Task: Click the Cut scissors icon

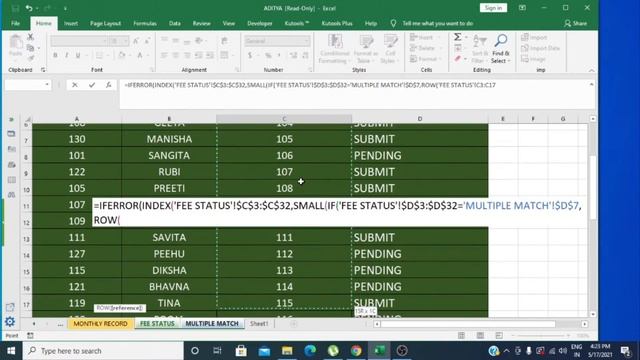Action: pyautogui.click(x=30, y=38)
